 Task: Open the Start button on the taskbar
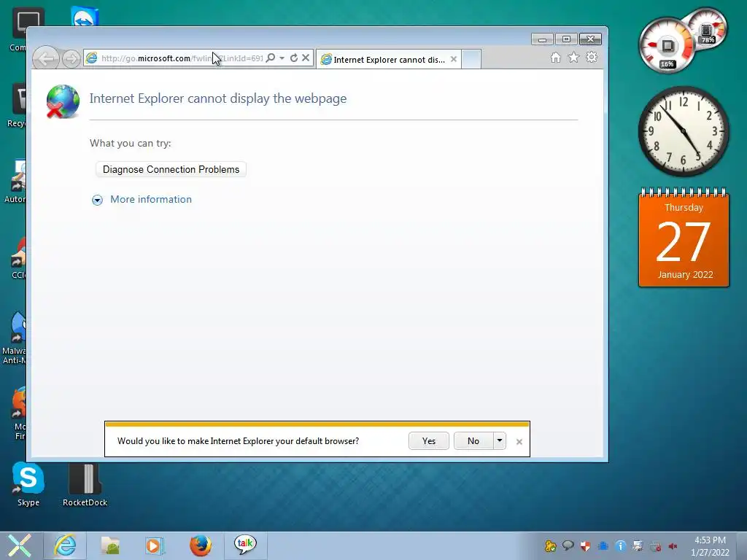point(20,545)
